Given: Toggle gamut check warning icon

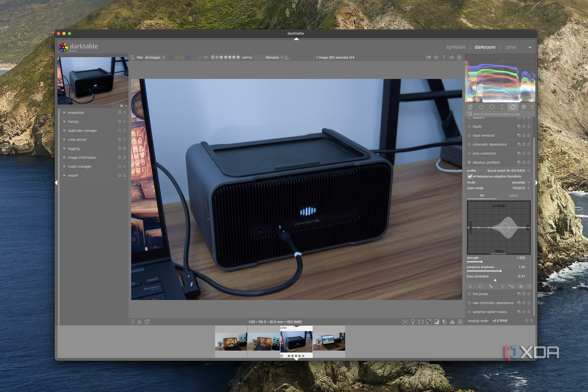Looking at the screenshot, I should tap(452, 321).
